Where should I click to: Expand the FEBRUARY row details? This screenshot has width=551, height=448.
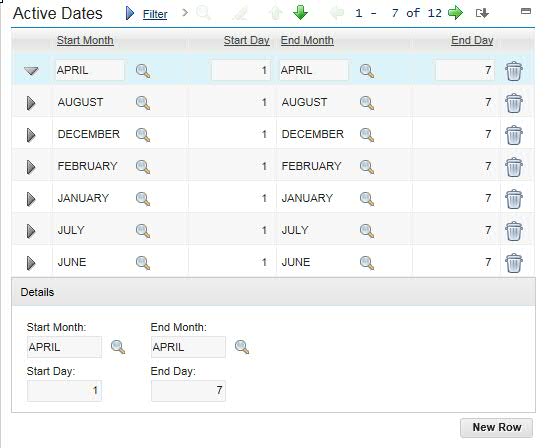31,167
